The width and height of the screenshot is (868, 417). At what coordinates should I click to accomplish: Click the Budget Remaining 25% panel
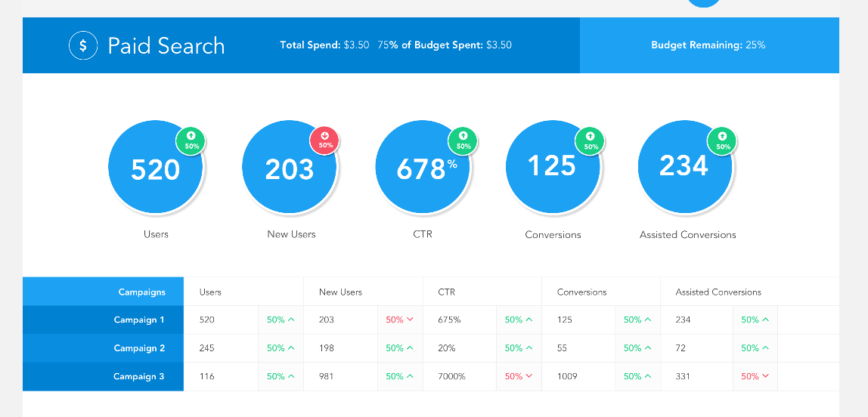(708, 45)
